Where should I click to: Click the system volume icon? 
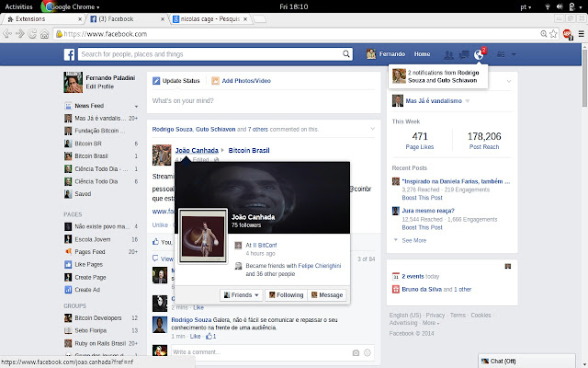pos(560,6)
